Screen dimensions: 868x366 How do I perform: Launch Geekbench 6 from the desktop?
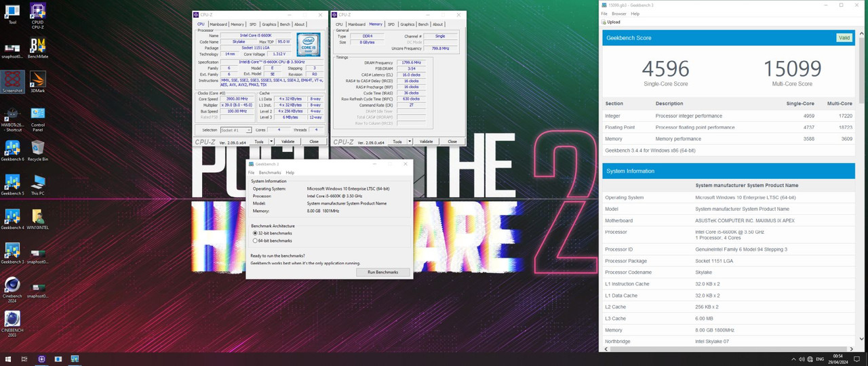pyautogui.click(x=12, y=151)
